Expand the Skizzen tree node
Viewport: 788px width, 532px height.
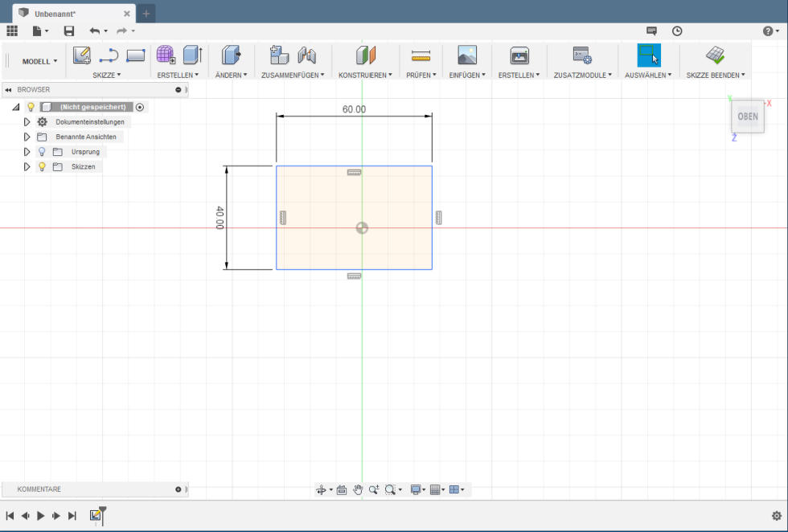click(x=27, y=167)
